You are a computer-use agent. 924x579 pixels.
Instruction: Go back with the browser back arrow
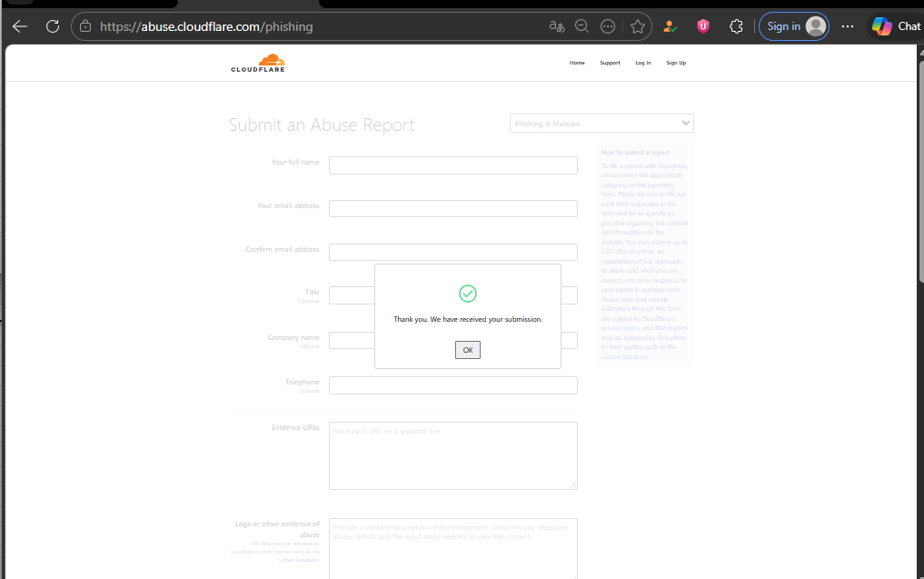pyautogui.click(x=20, y=26)
